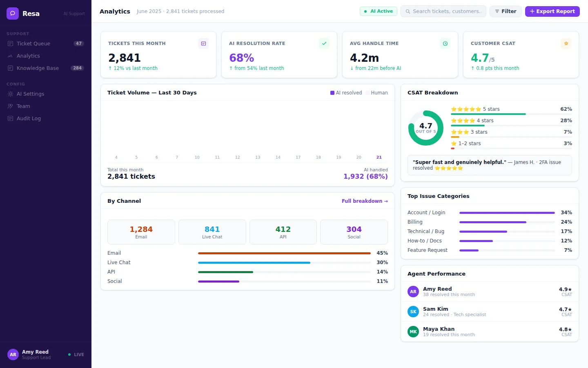This screenshot has width=588, height=368.
Task: Click the search magnifier icon
Action: pyautogui.click(x=408, y=11)
